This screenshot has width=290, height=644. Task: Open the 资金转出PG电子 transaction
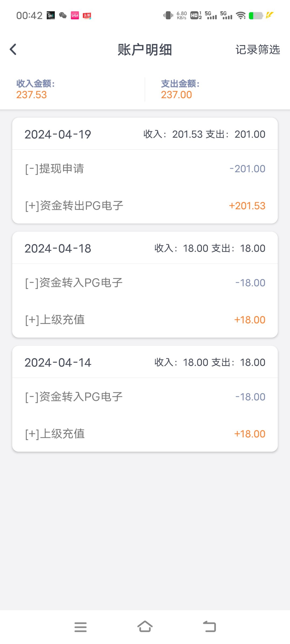pyautogui.click(x=145, y=206)
